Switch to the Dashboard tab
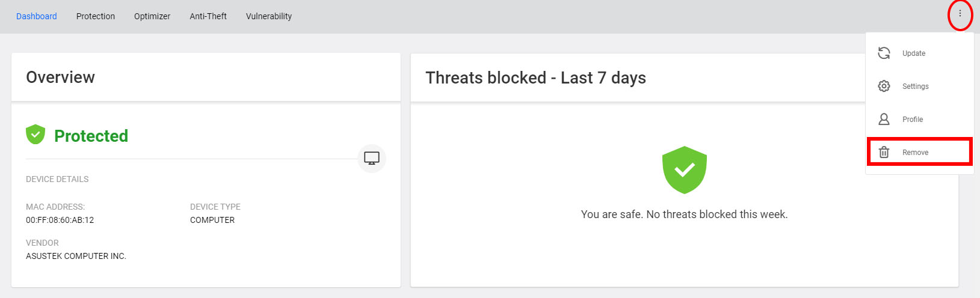This screenshot has width=980, height=298. pyautogui.click(x=37, y=16)
